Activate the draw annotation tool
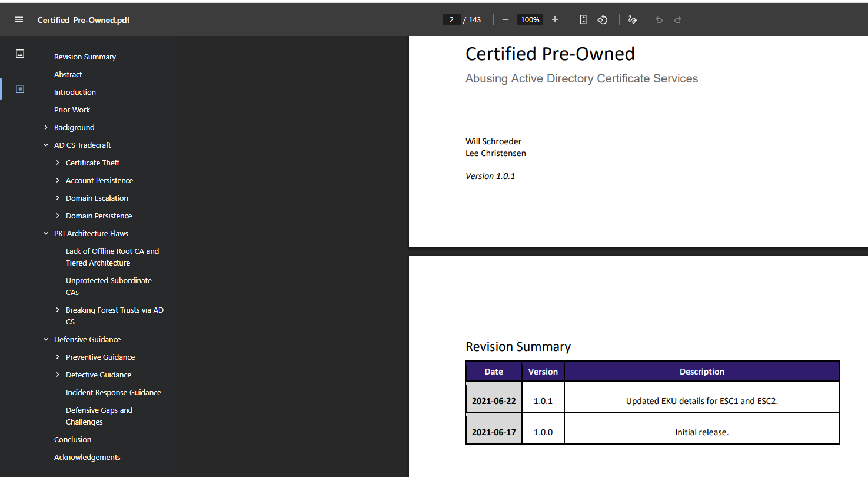Screen dimensions: 868x477 (x=632, y=19)
